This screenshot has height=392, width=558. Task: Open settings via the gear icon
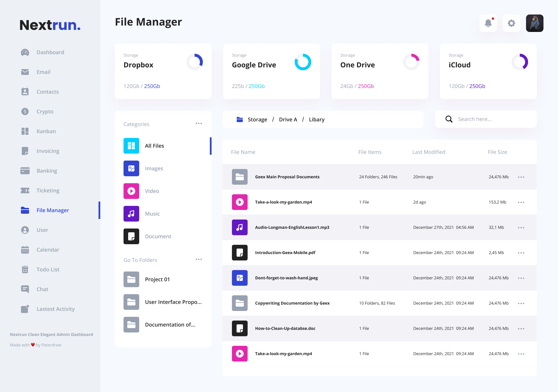point(512,23)
